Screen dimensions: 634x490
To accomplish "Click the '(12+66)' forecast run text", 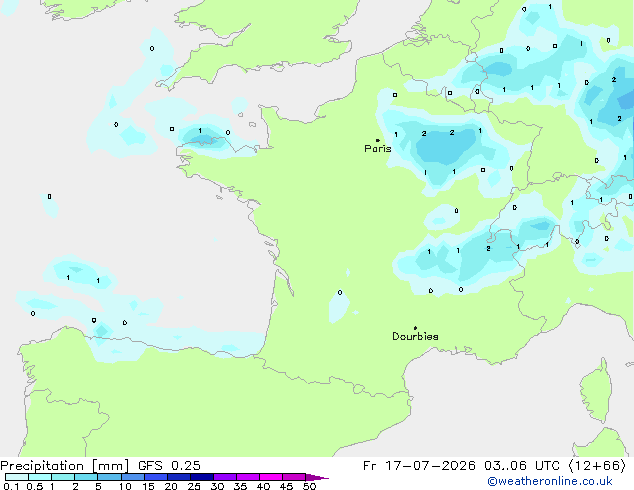I will [x=598, y=466].
